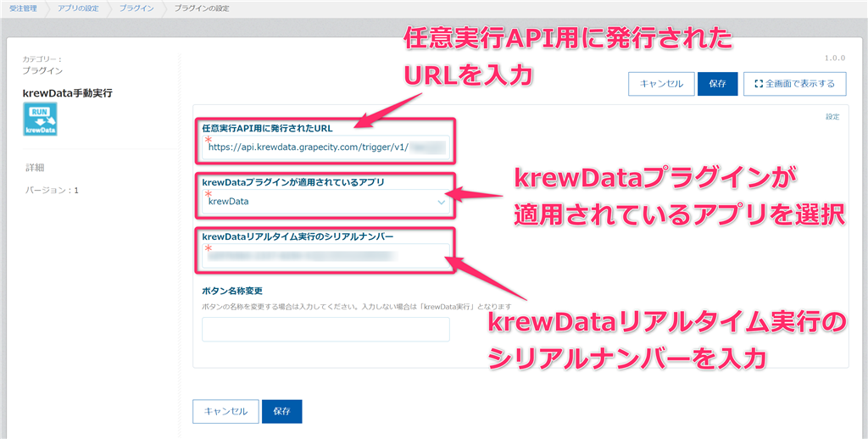The width and height of the screenshot is (868, 439).
Task: Click the プラグインの設定 breadcrumb text
Action: click(x=202, y=8)
